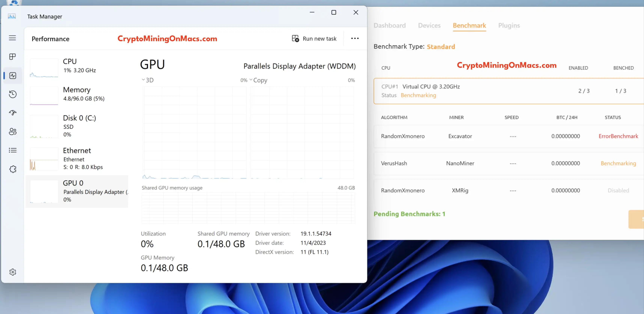
Task: Select the CPU performance graph entry
Action: pyautogui.click(x=77, y=68)
